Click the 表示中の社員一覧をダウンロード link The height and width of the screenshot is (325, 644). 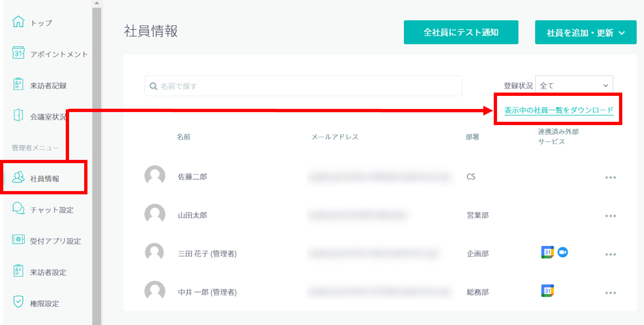tap(559, 110)
